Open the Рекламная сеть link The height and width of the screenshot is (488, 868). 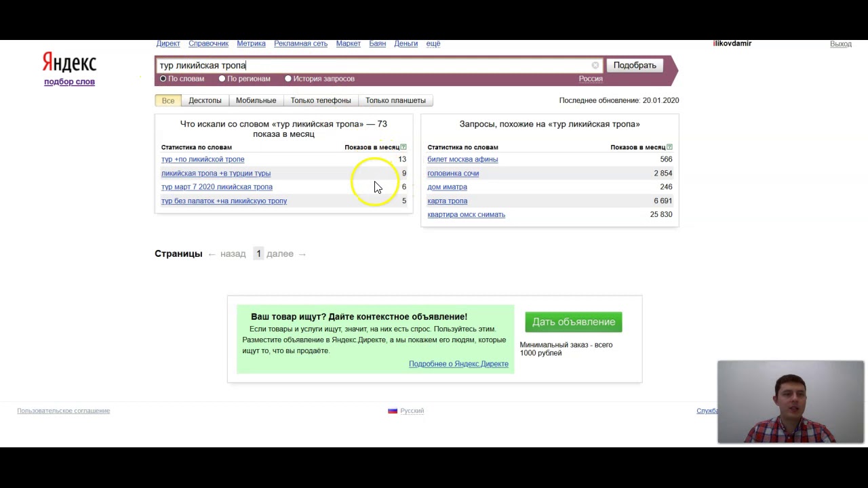point(300,43)
